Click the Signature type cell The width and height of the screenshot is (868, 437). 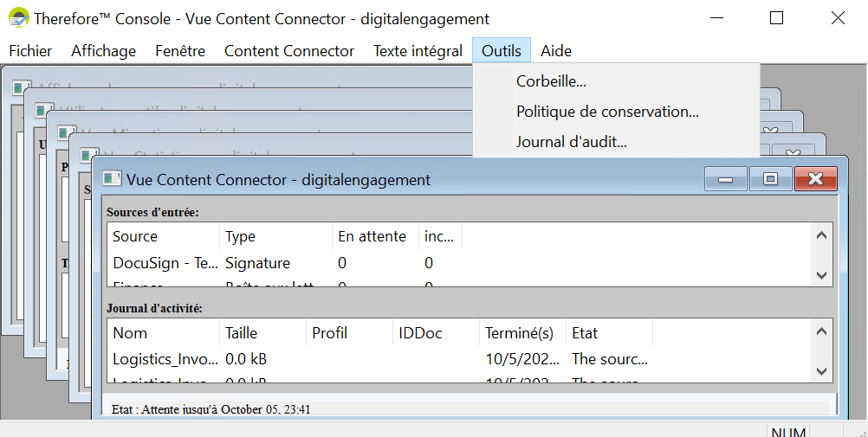click(x=257, y=263)
